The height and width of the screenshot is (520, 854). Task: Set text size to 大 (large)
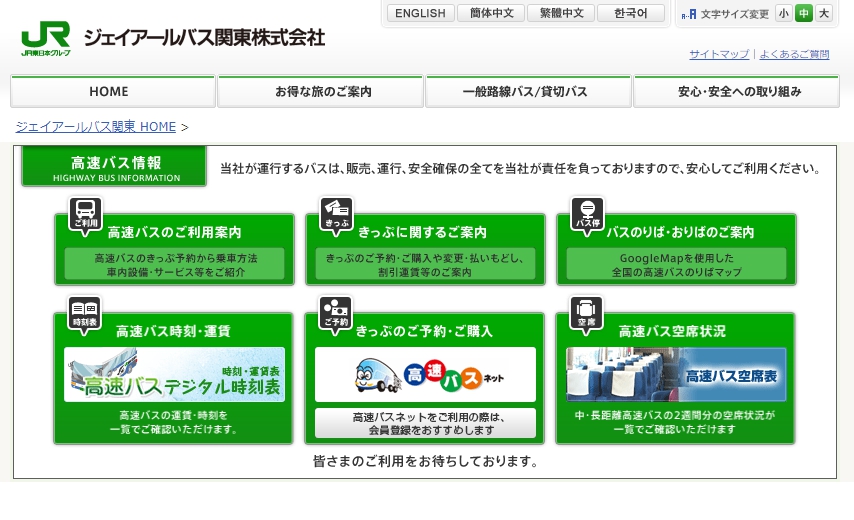point(824,13)
